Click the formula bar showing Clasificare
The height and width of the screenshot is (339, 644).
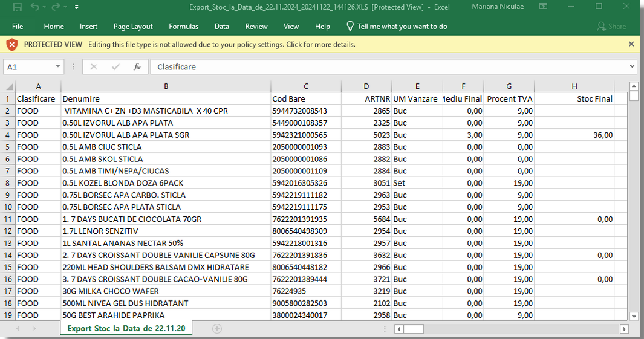(389, 67)
